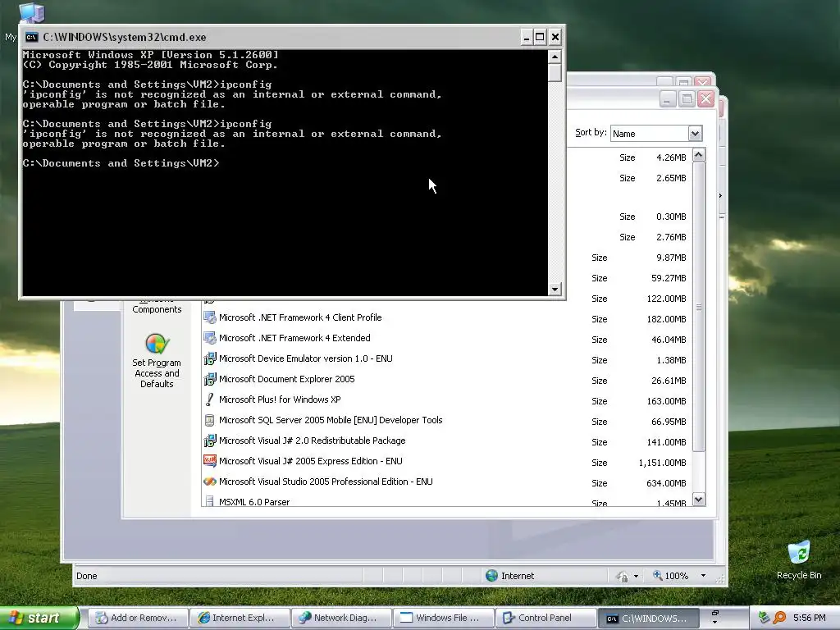
Task: Click the cmd.exe title bar icon
Action: [x=32, y=37]
